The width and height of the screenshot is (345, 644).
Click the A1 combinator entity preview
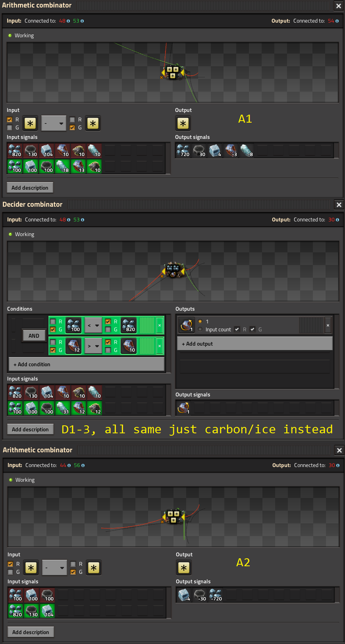(x=172, y=73)
